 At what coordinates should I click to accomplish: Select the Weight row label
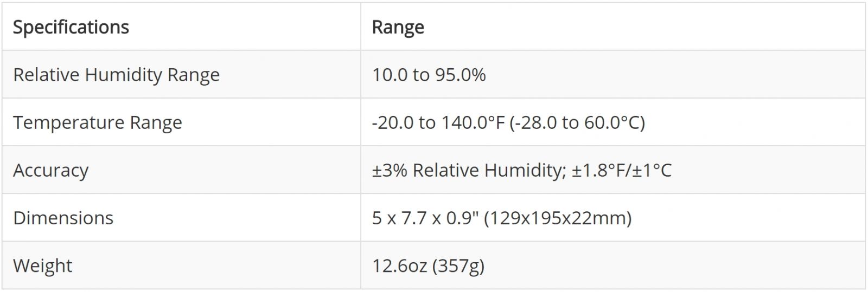[x=42, y=265]
